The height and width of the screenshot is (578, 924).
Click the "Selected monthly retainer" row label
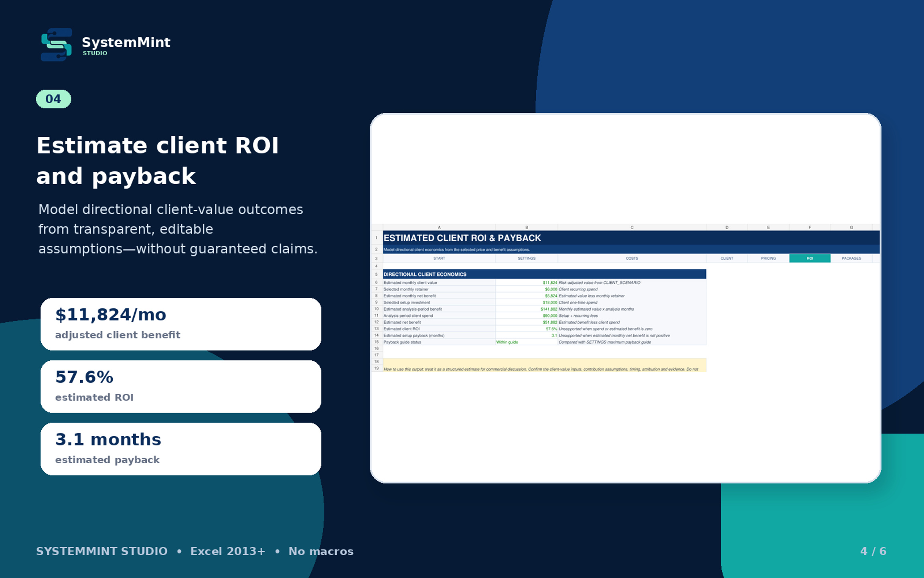tap(439, 289)
